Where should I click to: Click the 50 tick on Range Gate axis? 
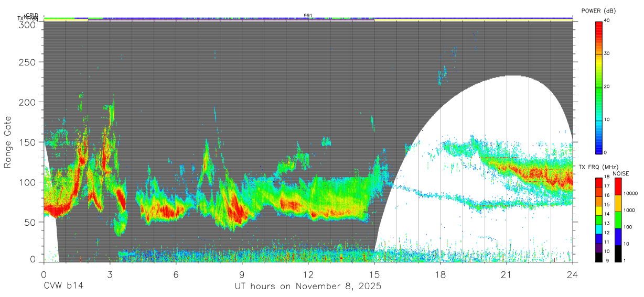point(30,222)
